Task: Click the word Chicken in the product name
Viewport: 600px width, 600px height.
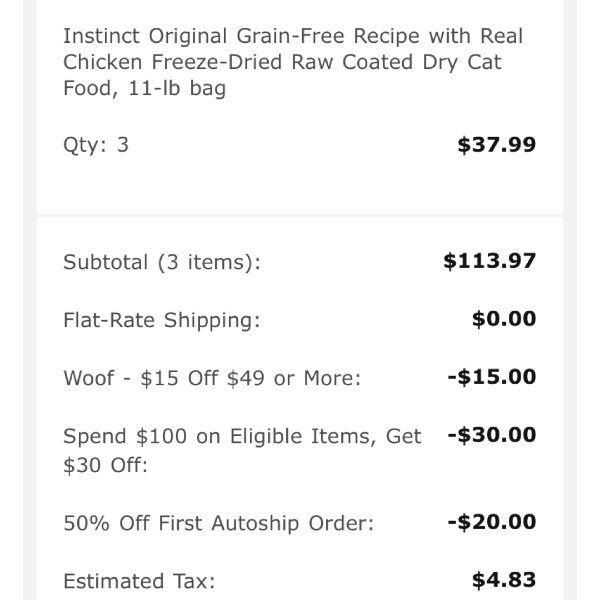Action: click(103, 62)
